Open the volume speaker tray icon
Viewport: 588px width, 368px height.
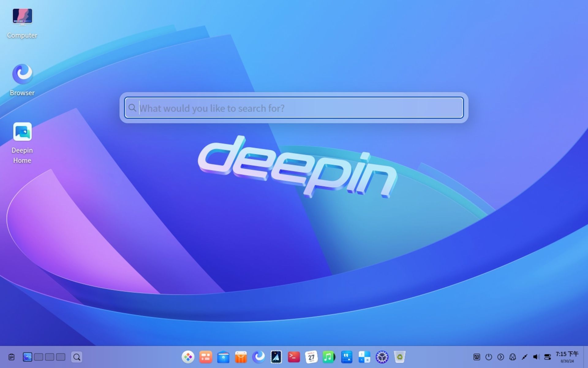(536, 357)
